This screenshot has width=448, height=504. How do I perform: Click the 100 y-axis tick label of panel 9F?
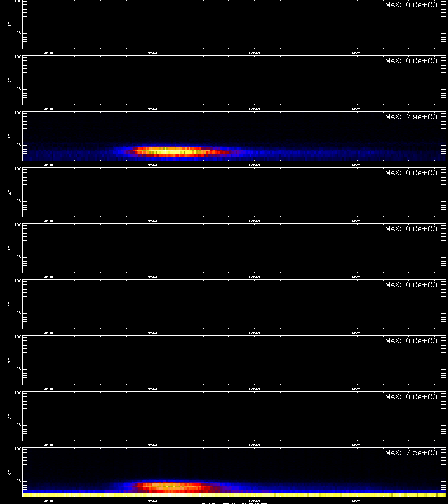[x=18, y=449]
